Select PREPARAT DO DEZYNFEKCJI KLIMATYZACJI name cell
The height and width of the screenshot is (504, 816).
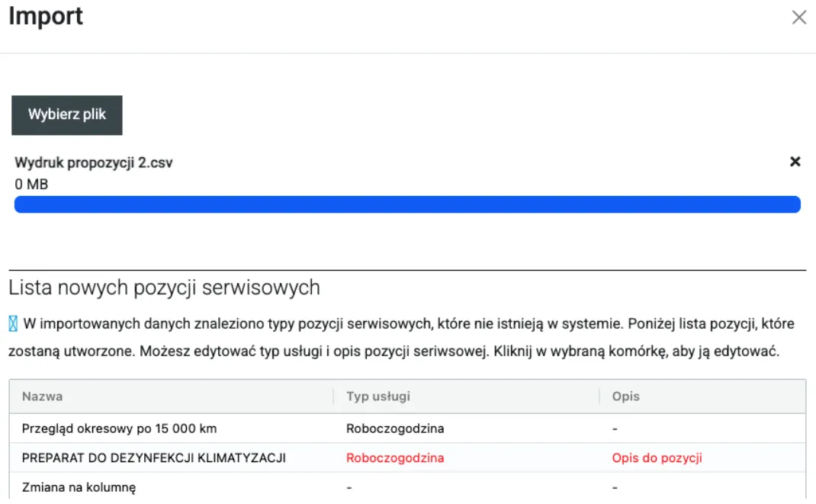point(153,458)
